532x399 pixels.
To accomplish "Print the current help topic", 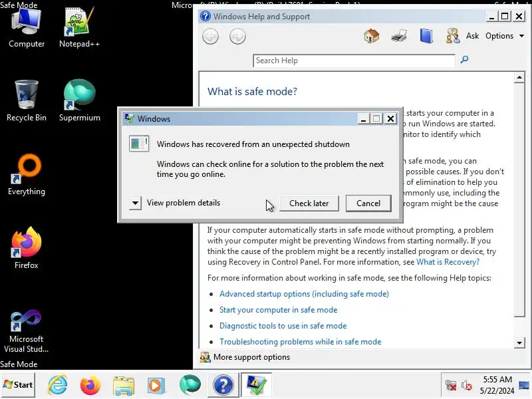I will pyautogui.click(x=399, y=36).
